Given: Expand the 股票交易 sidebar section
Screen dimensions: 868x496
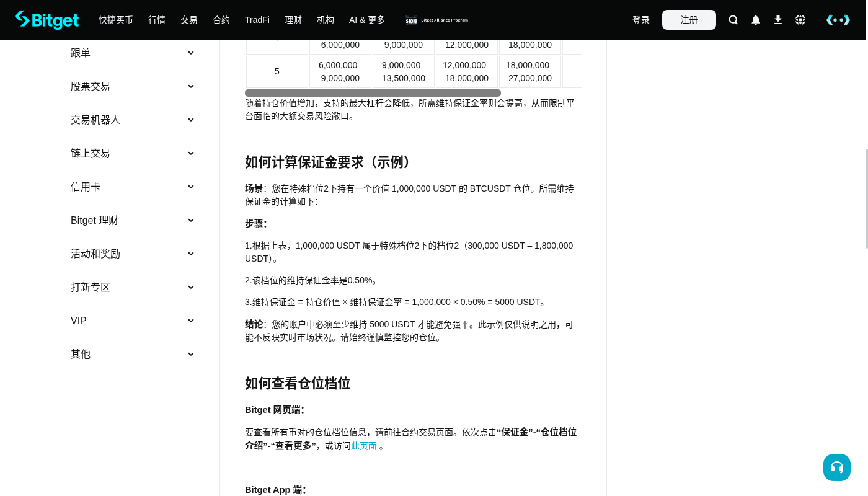Looking at the screenshot, I should (x=133, y=87).
